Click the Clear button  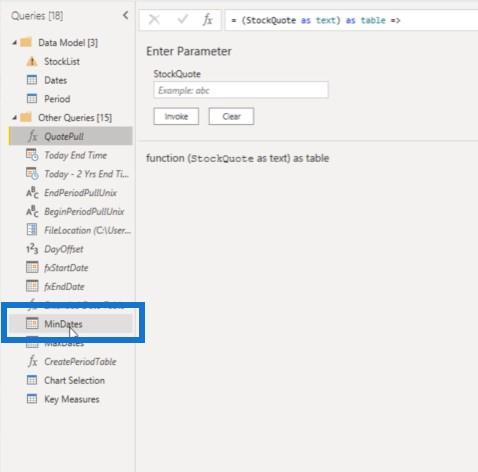[231, 116]
